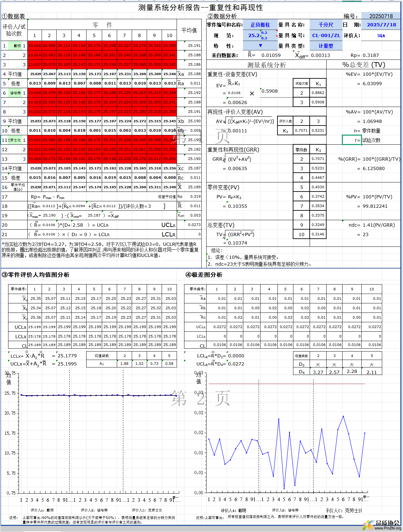
Task: Select the %(GRR) result 6.125080
Action: point(374,168)
